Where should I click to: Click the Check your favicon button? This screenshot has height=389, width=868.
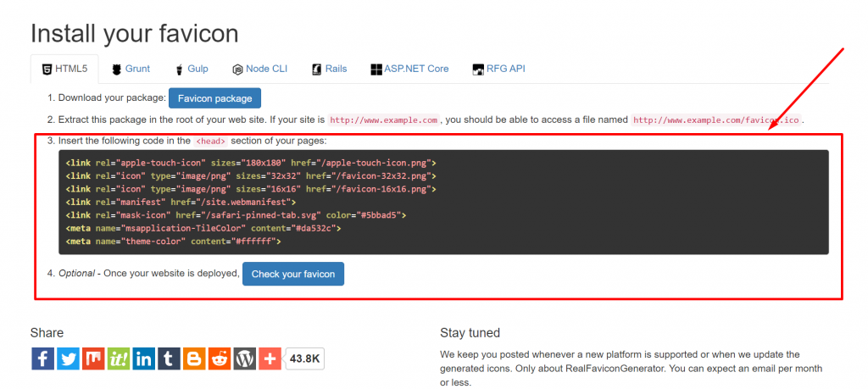pyautogui.click(x=293, y=274)
